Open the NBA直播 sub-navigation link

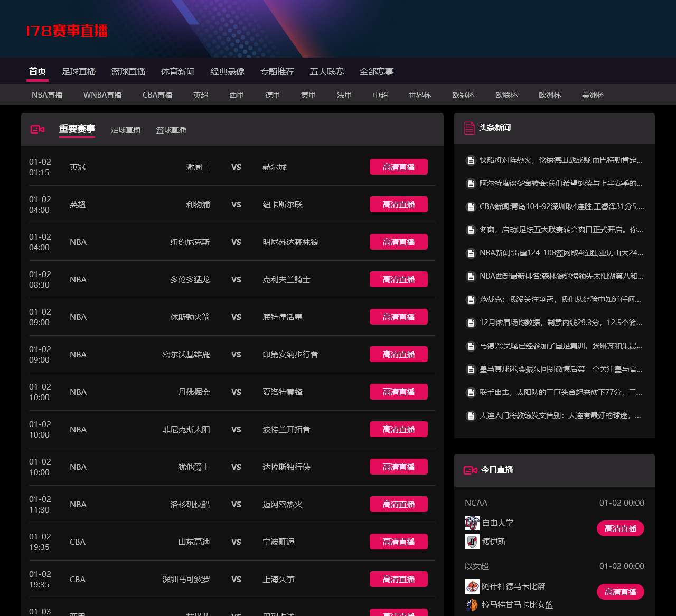coord(47,95)
